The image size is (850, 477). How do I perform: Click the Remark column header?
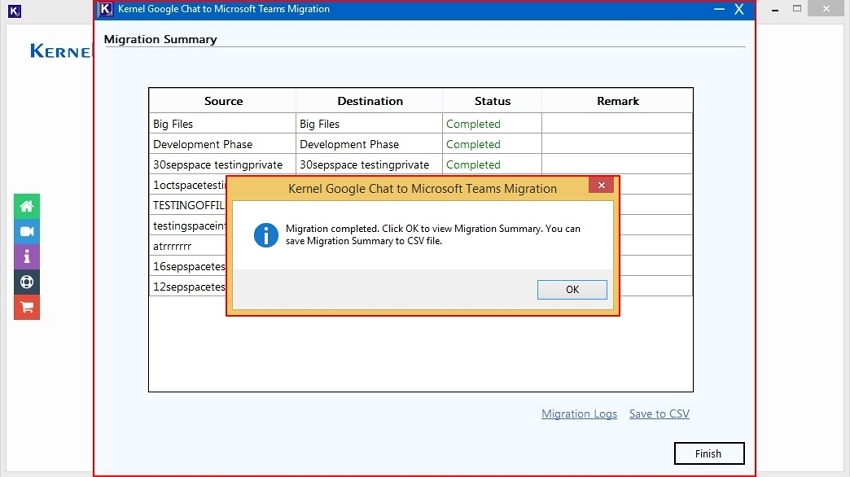click(x=617, y=101)
